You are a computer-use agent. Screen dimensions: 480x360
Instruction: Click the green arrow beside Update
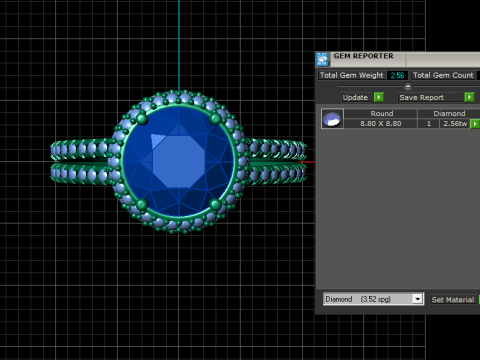point(379,97)
